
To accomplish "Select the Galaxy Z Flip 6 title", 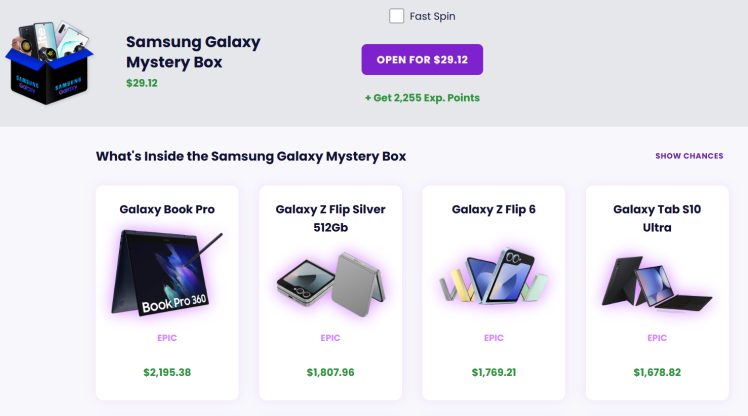I will coord(494,209).
